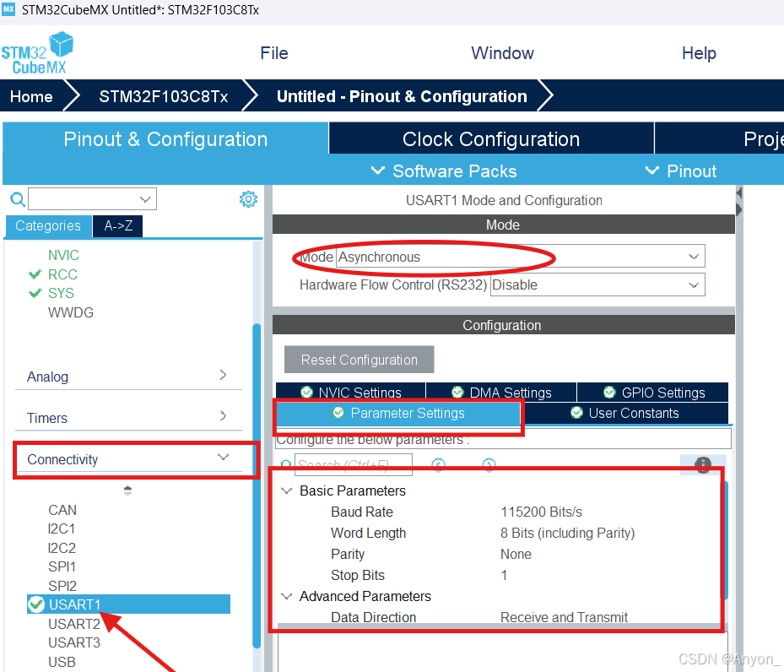Go to Home breadcrumb
This screenshot has height=672, width=784.
[x=31, y=96]
